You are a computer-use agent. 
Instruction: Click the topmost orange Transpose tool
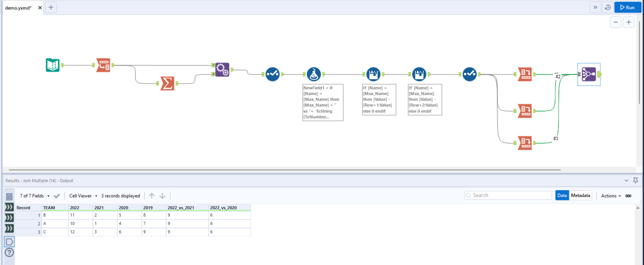point(525,74)
